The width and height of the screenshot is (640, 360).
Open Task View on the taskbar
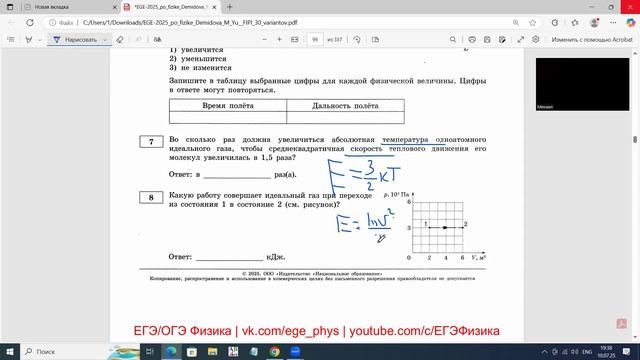[x=150, y=351]
